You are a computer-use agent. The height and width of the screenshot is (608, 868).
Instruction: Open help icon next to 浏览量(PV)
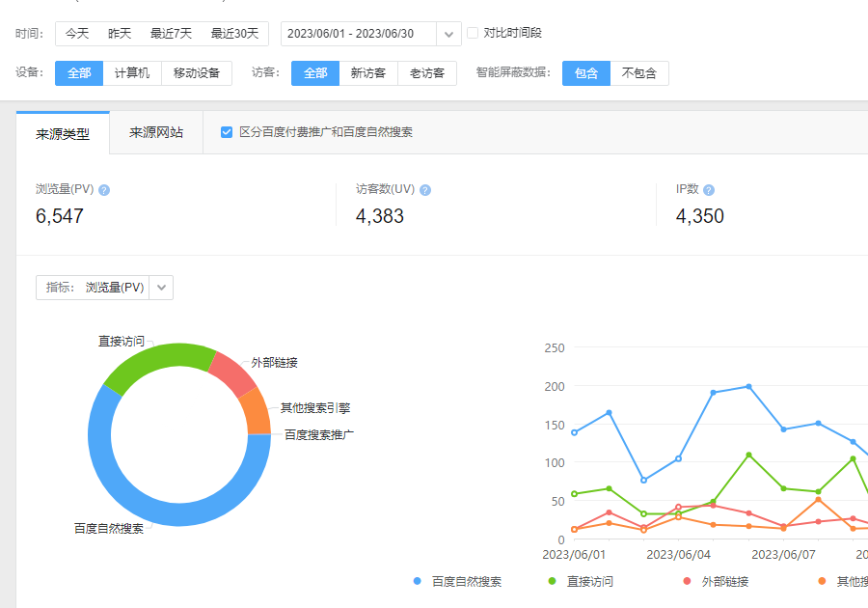tap(104, 190)
